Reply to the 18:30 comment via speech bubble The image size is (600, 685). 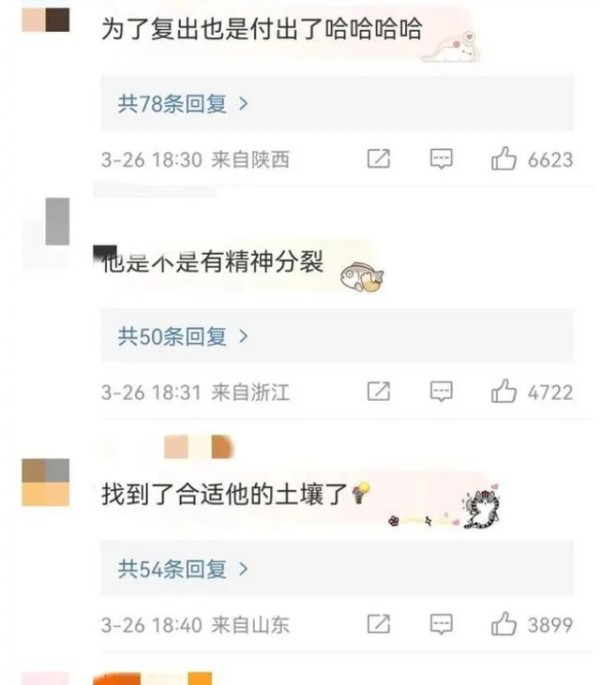pos(441,159)
